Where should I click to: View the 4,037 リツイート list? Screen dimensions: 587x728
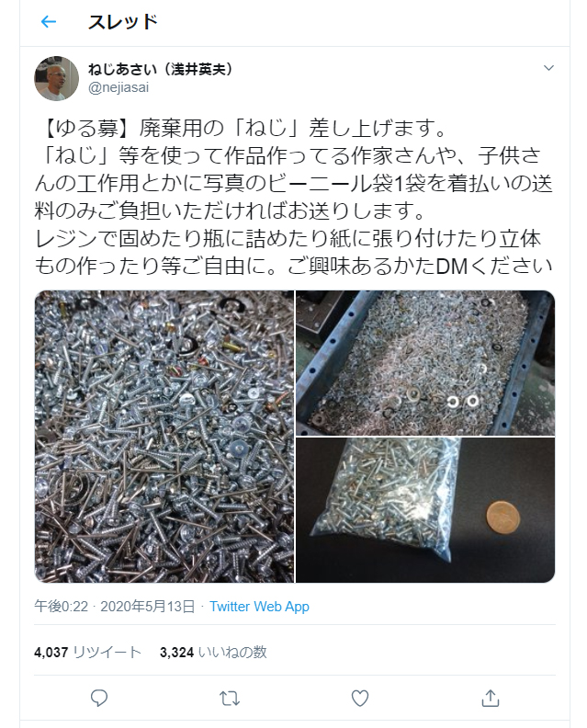[x=87, y=653]
